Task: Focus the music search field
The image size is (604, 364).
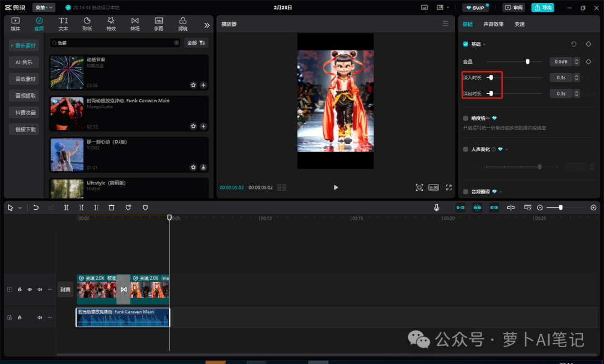Action: [x=116, y=42]
